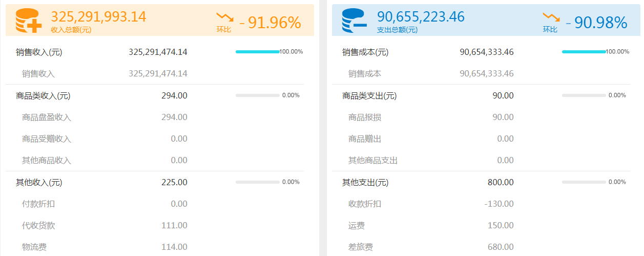The image size is (644, 256).
Task: Click the -91.96% income comparison figure
Action: (270, 23)
